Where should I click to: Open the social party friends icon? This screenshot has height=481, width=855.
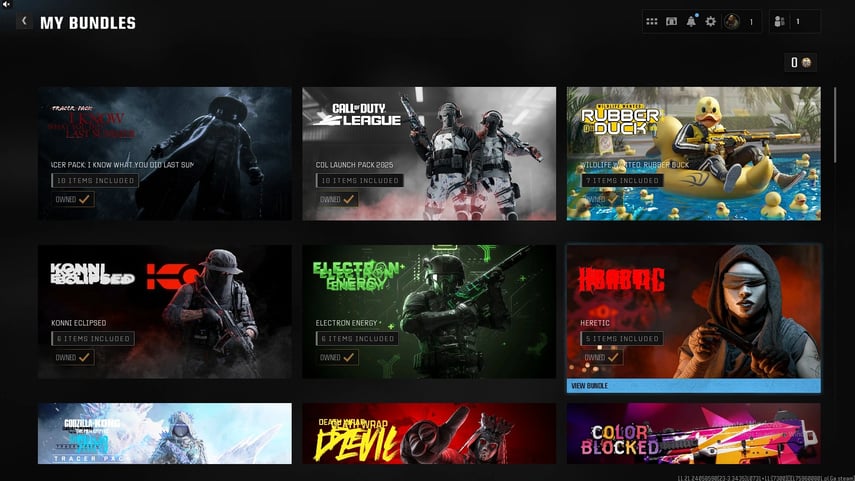point(780,22)
